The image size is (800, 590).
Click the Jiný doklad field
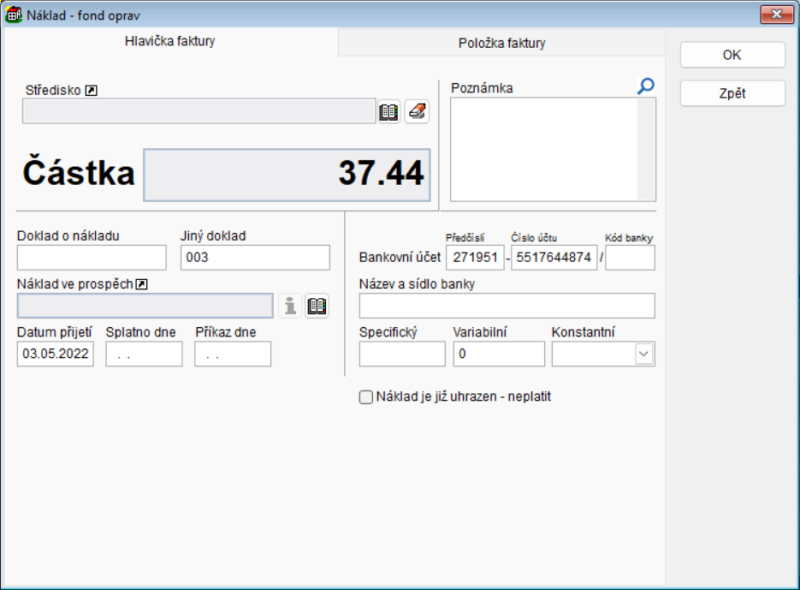255,258
